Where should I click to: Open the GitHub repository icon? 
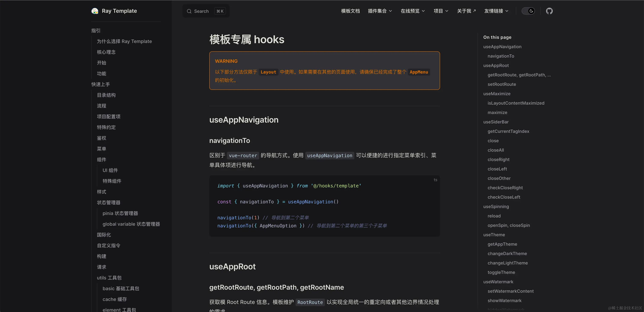tap(549, 11)
